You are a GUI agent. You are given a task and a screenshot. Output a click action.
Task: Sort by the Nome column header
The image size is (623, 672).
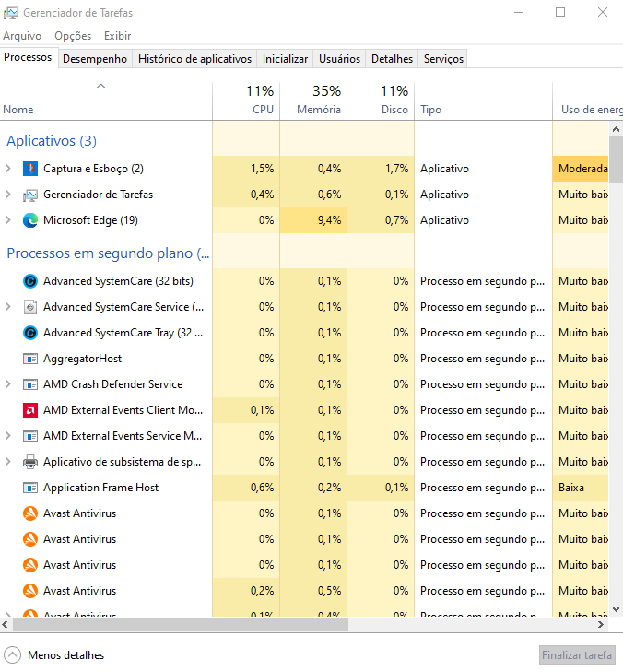106,101
